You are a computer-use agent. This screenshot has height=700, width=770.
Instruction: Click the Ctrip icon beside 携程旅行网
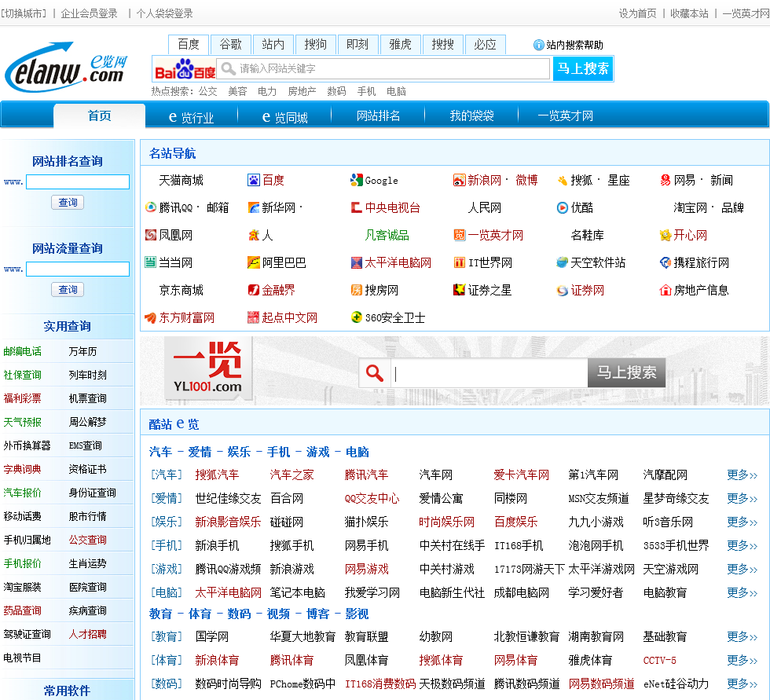click(665, 262)
